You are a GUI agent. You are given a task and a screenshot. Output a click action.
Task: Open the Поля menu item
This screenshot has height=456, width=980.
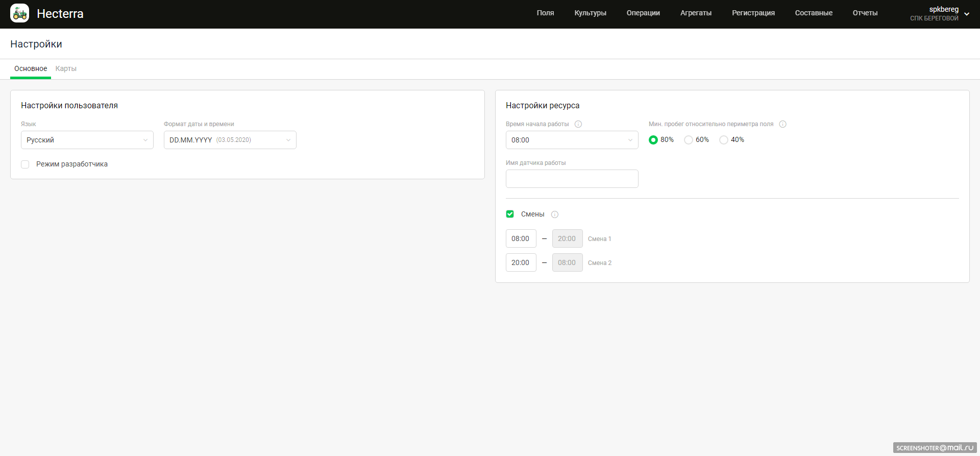click(x=545, y=13)
